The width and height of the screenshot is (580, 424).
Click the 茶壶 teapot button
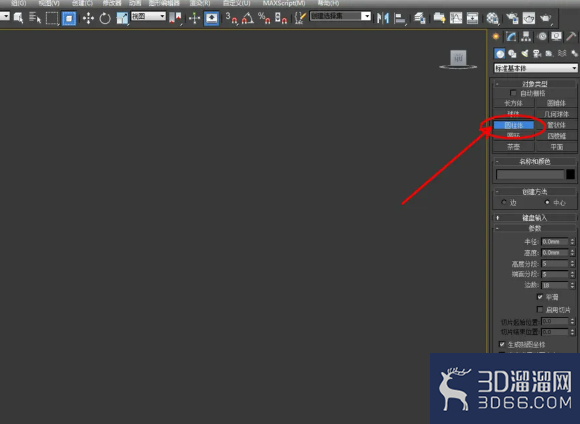(x=514, y=147)
